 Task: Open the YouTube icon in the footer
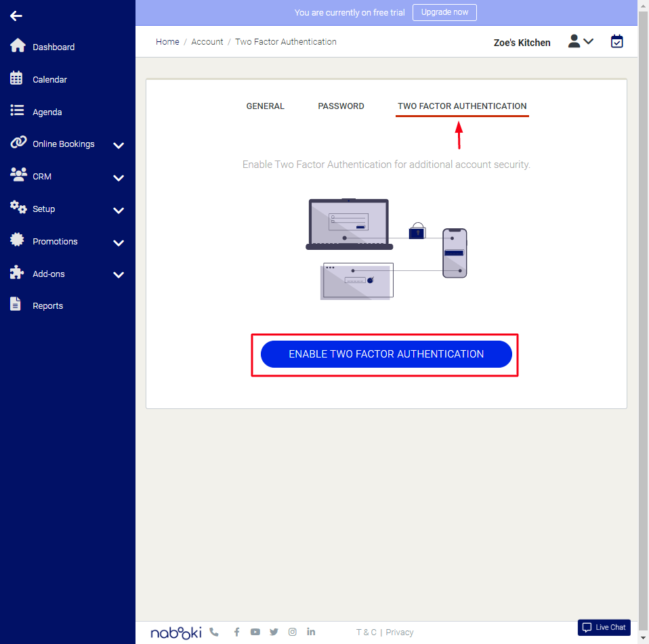tap(255, 632)
